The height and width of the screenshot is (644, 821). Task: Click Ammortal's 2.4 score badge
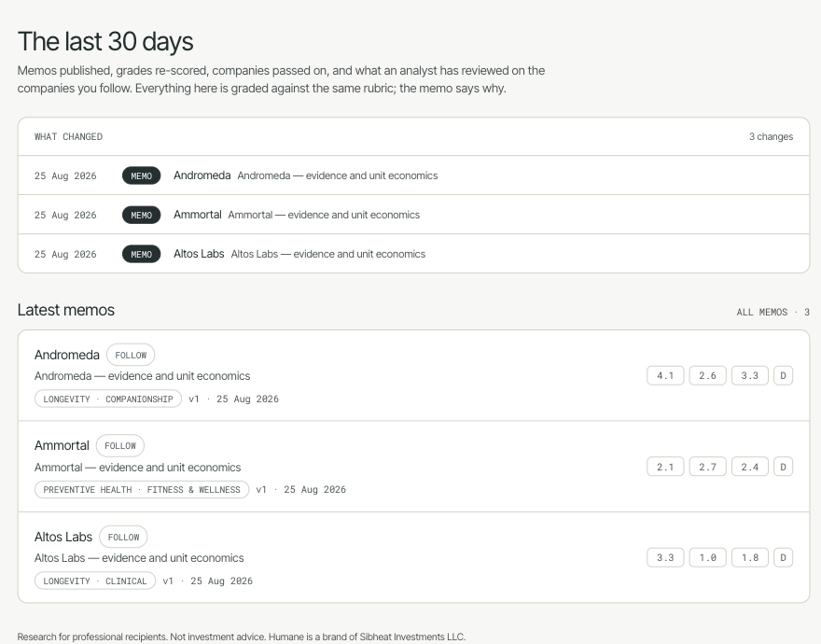coord(750,467)
